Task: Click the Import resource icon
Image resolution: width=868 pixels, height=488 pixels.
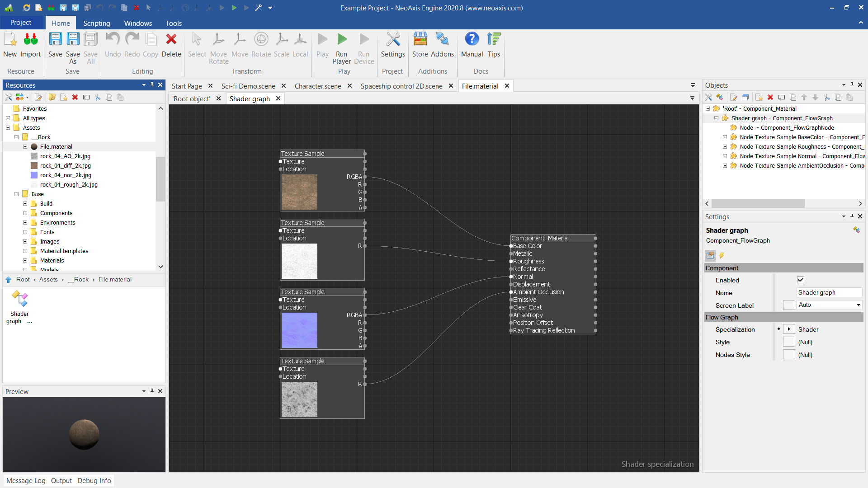Action: pyautogui.click(x=30, y=40)
